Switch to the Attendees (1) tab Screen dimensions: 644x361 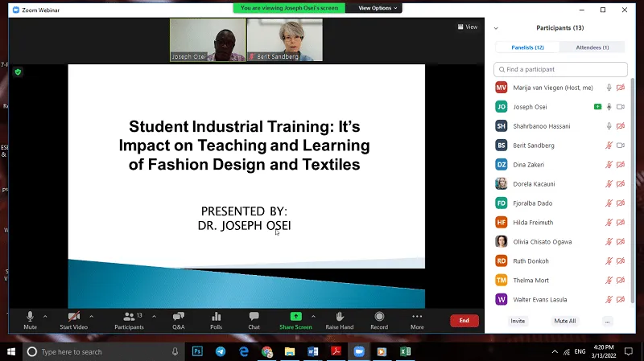[594, 47]
